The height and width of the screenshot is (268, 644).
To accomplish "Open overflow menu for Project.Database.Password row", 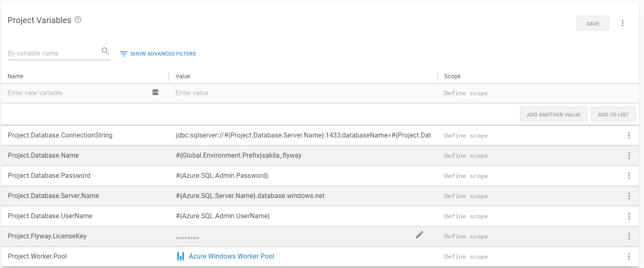I will pos(629,176).
